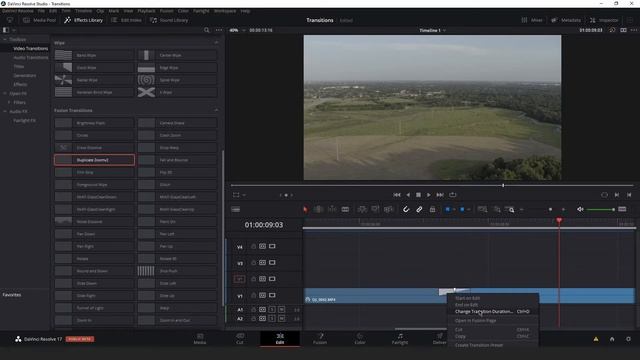Switch to the Cut page
The width and height of the screenshot is (640, 360).
point(240,339)
